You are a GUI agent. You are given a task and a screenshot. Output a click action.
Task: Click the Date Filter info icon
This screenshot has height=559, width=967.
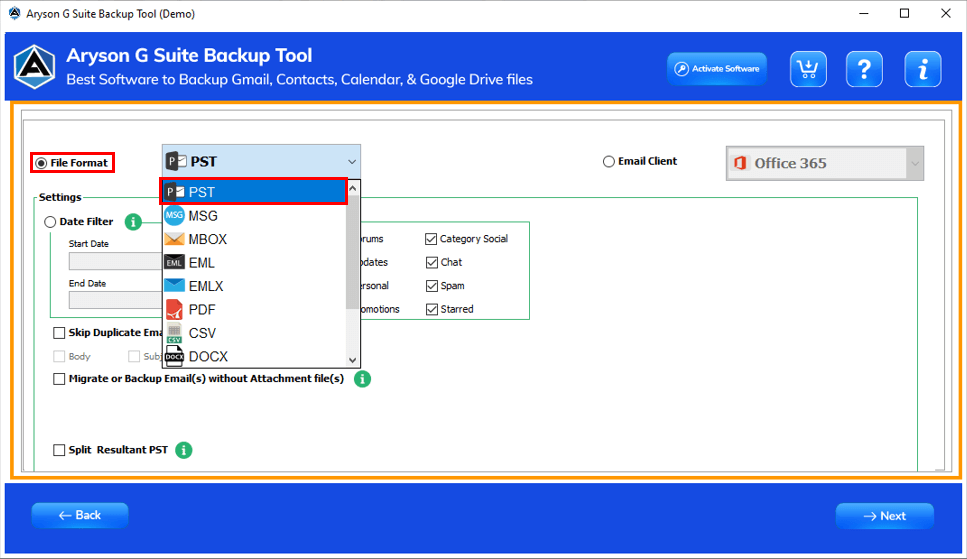pyautogui.click(x=133, y=222)
